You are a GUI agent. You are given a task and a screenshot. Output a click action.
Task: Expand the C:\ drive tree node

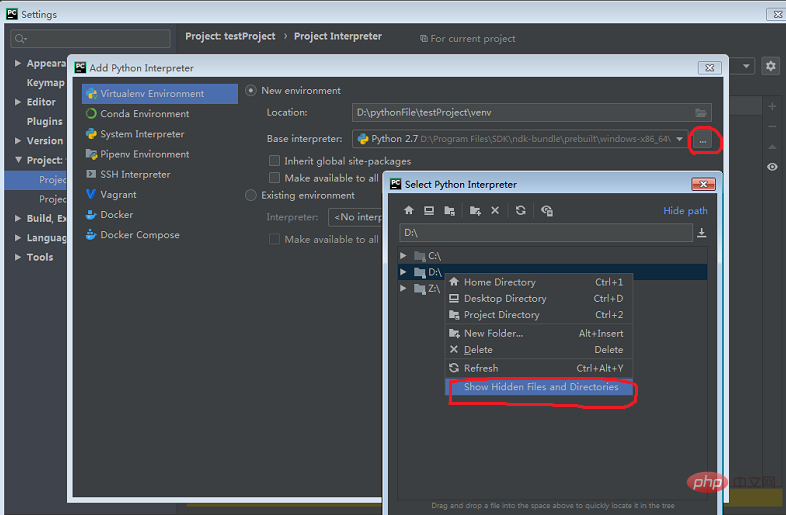403,256
